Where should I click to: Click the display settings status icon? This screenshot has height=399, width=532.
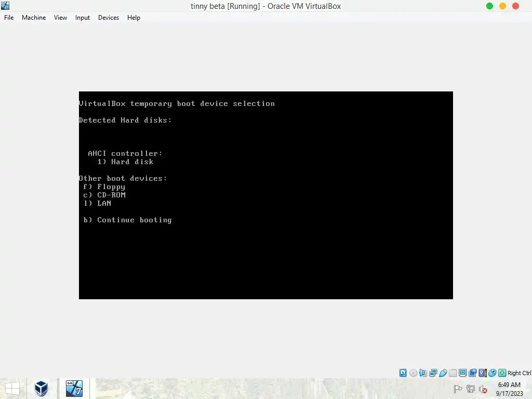tap(462, 373)
